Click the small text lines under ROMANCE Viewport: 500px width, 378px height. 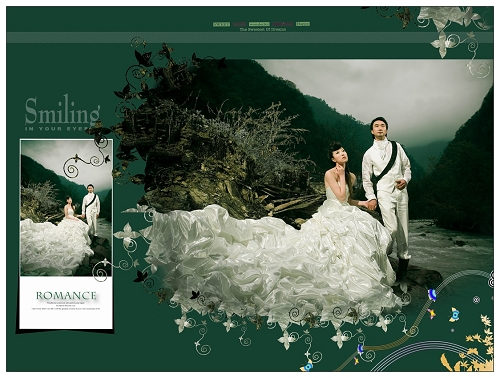[66, 306]
